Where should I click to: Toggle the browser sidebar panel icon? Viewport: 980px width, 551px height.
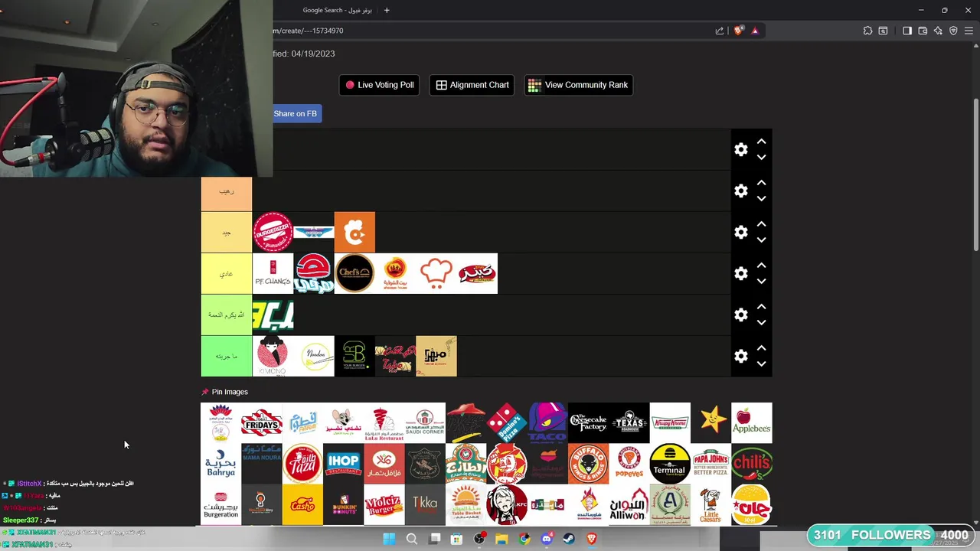pyautogui.click(x=907, y=31)
